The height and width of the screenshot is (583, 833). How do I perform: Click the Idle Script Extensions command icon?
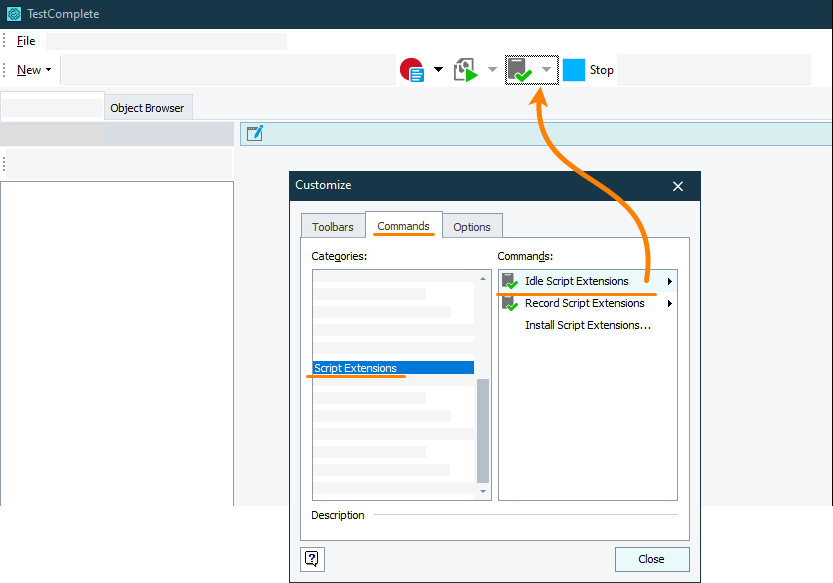pyautogui.click(x=510, y=281)
